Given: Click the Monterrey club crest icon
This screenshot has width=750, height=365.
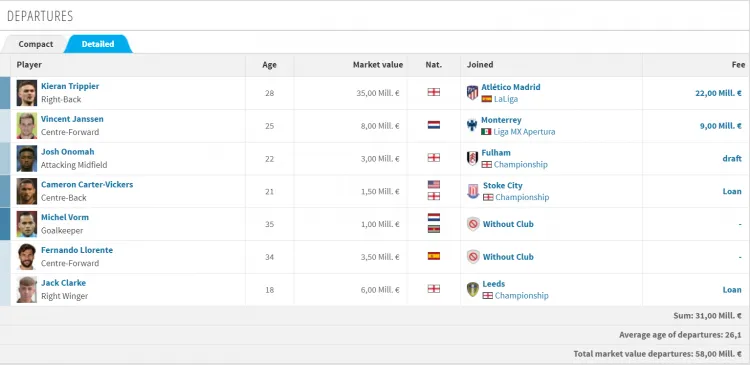Looking at the screenshot, I should tap(472, 125).
